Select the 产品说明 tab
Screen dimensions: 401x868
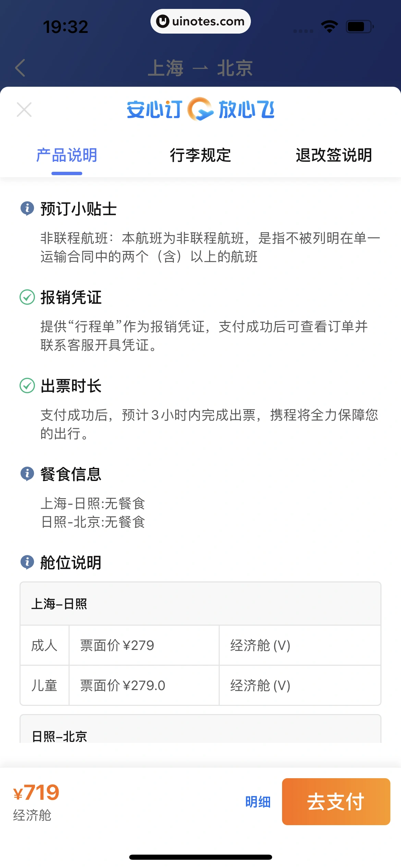click(x=67, y=155)
